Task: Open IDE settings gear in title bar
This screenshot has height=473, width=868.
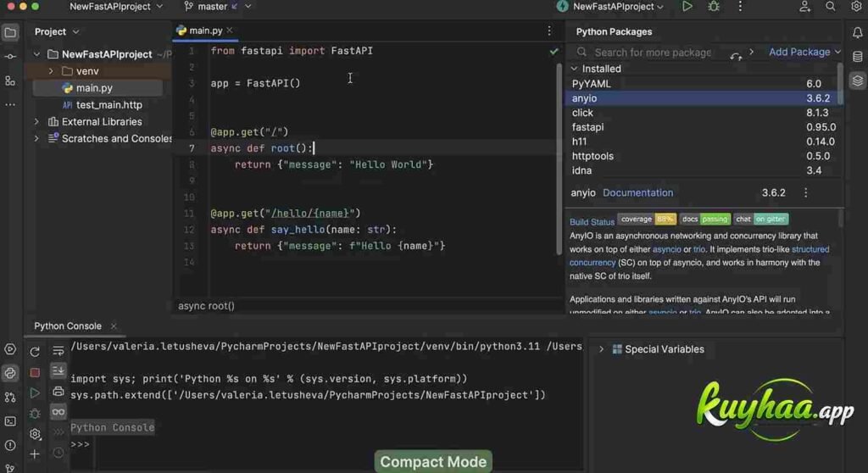Action: tap(856, 7)
